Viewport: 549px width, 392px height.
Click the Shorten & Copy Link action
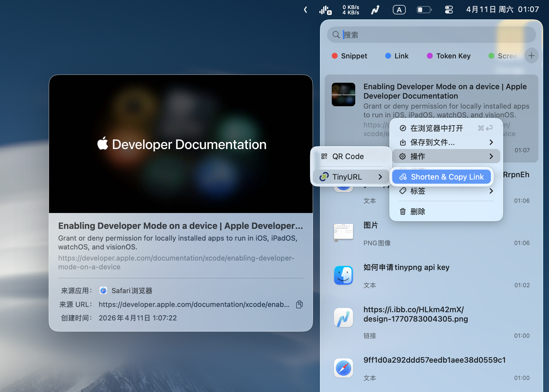point(441,177)
